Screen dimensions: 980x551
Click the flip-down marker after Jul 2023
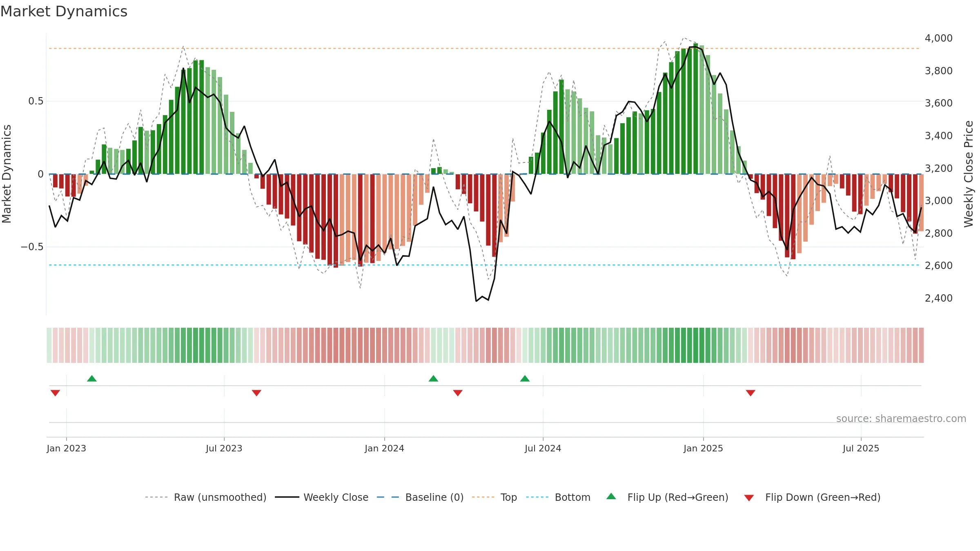click(x=256, y=393)
